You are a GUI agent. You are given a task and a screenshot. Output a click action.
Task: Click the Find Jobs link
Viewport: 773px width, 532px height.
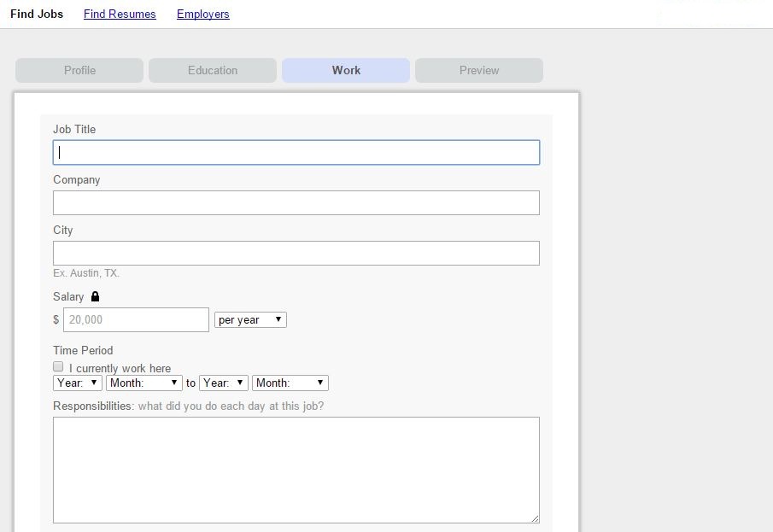(37, 14)
